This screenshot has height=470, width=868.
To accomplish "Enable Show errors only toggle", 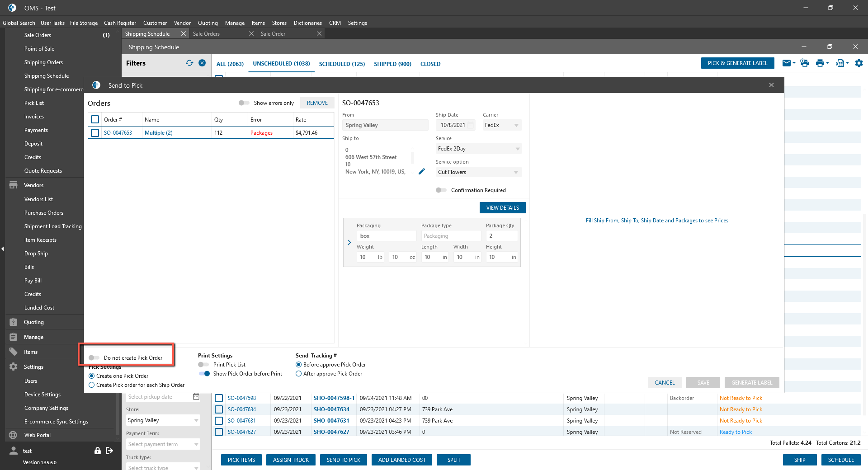I will pyautogui.click(x=244, y=103).
